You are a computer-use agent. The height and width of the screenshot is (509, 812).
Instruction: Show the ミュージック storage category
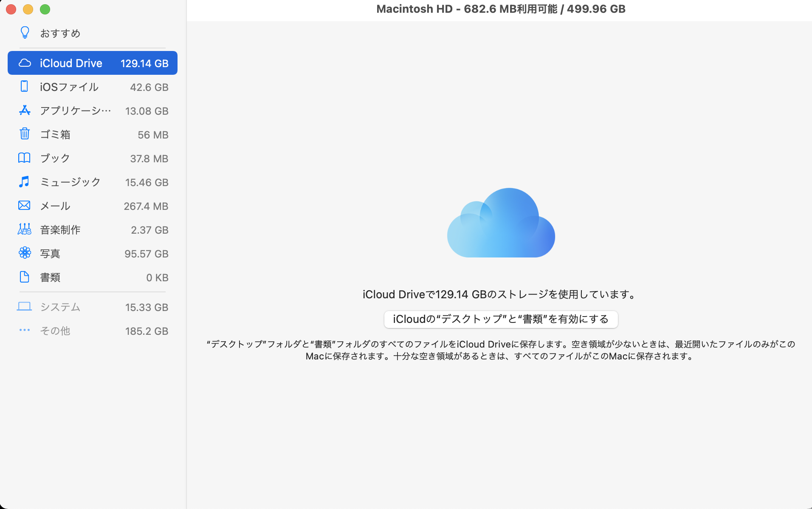point(93,182)
